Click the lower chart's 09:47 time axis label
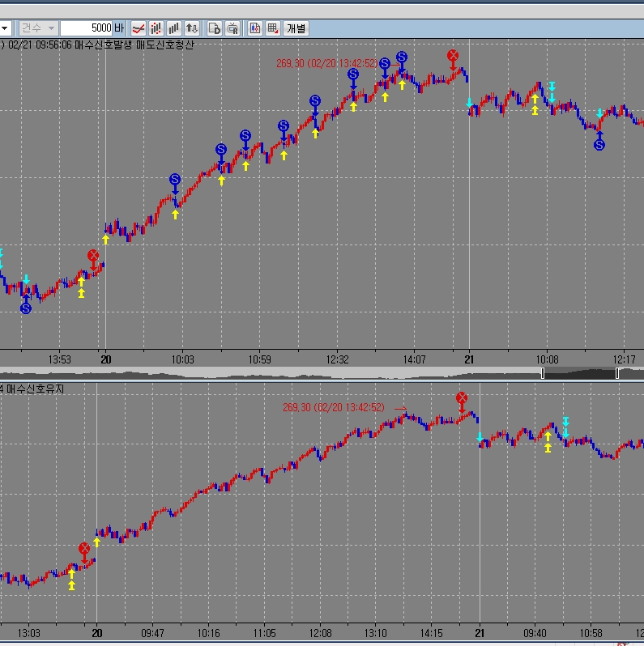Image resolution: width=644 pixels, height=646 pixels. [x=152, y=633]
